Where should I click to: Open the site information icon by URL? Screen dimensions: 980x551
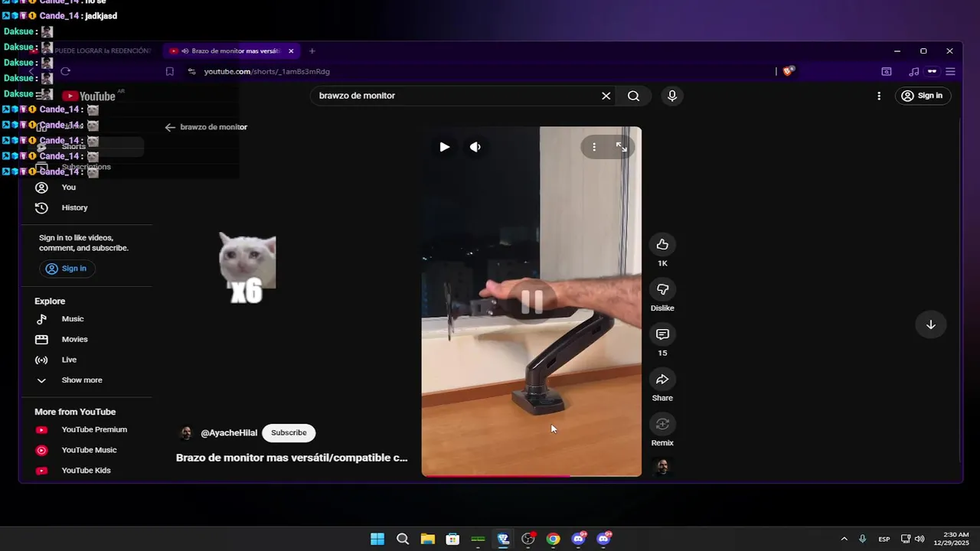point(191,71)
